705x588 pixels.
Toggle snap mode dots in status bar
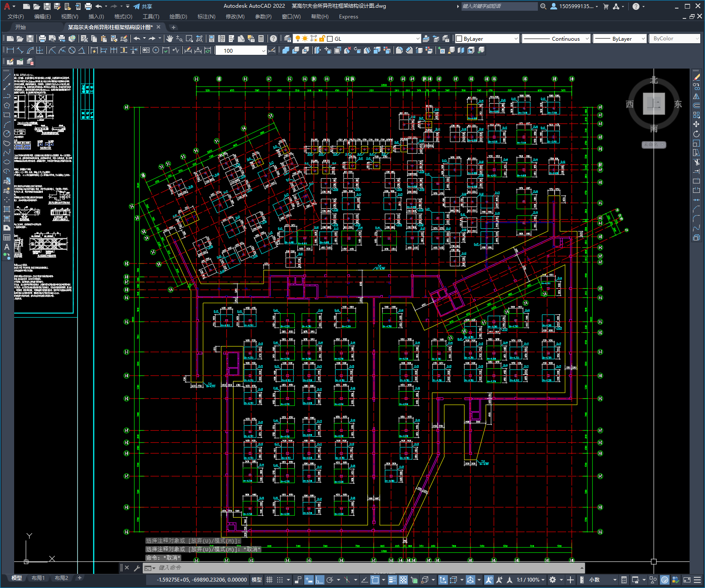pyautogui.click(x=279, y=579)
